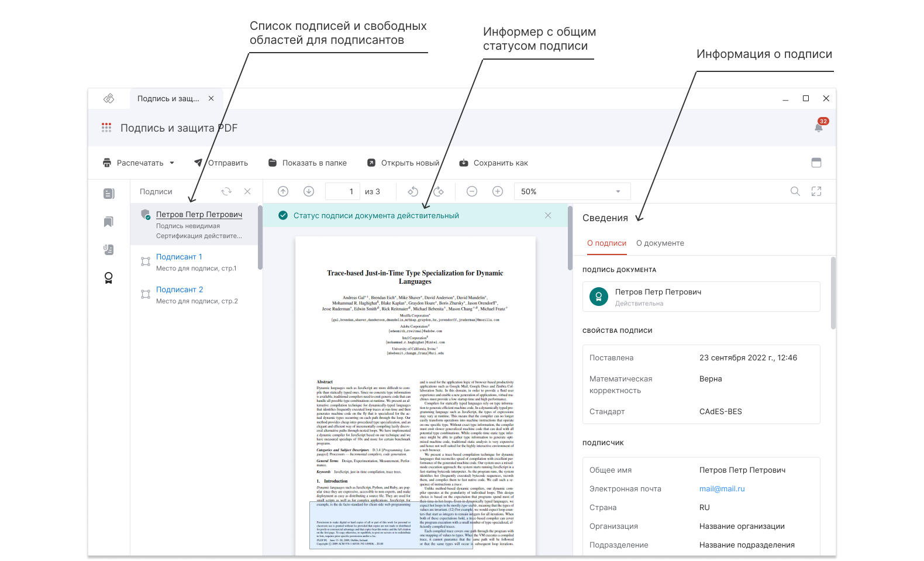Screen dimensions: 924x561
Task: Click the field icon beside Подписант 1
Action: [x=146, y=261]
